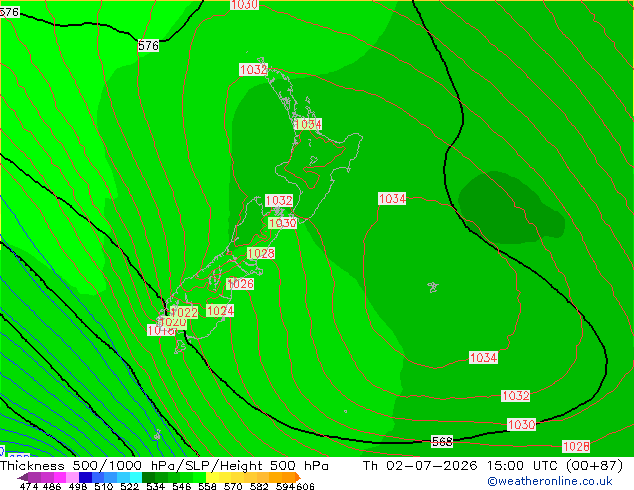
Task: Click the legend value '546'
Action: coord(182,486)
